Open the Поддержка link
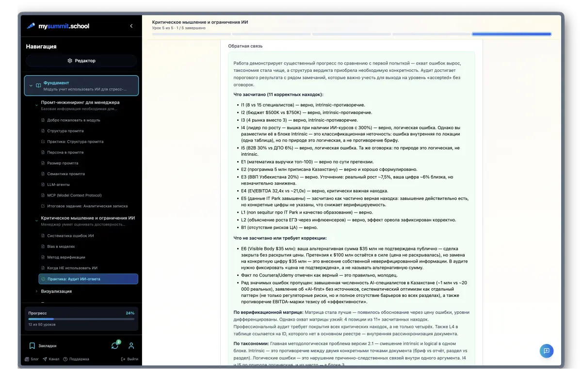The width and height of the screenshot is (582, 392). coord(76,359)
